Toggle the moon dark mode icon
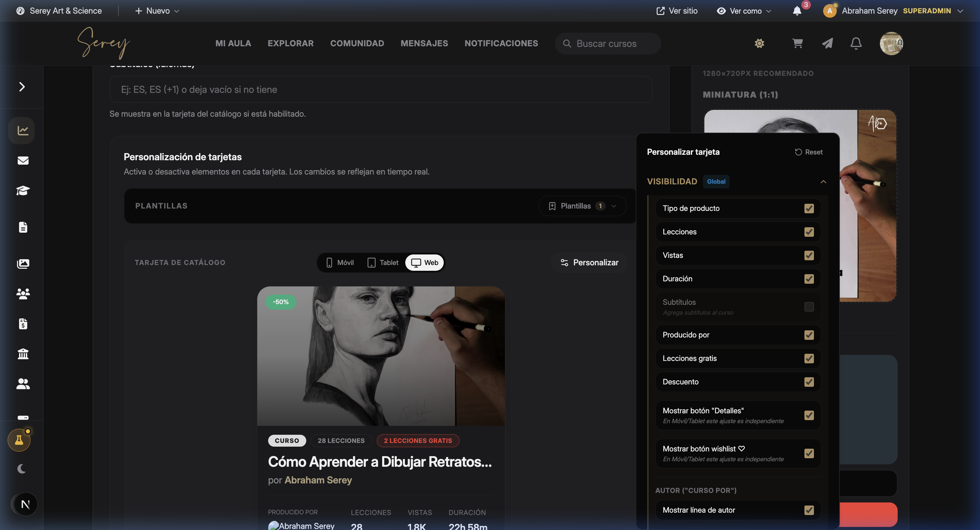 point(22,469)
